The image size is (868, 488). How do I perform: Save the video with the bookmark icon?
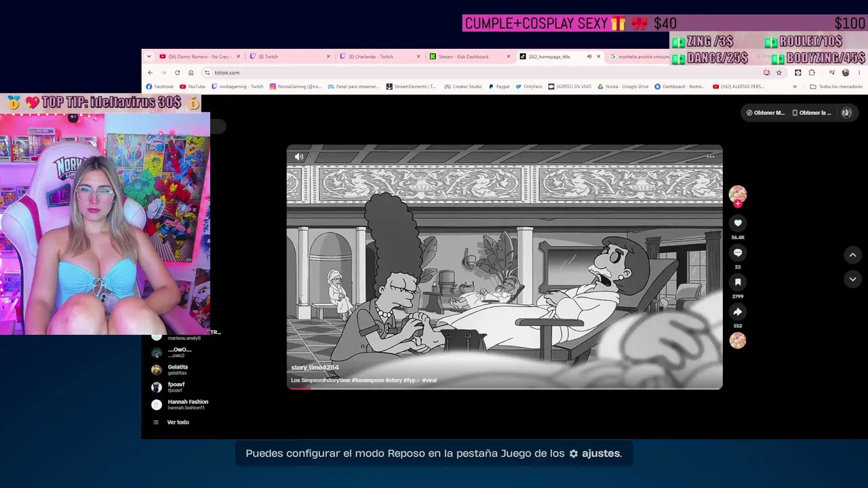(x=738, y=282)
